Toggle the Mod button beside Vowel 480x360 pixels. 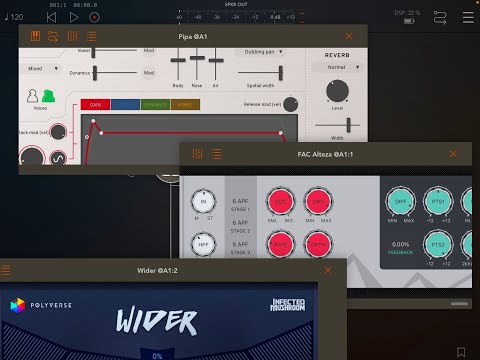click(149, 51)
